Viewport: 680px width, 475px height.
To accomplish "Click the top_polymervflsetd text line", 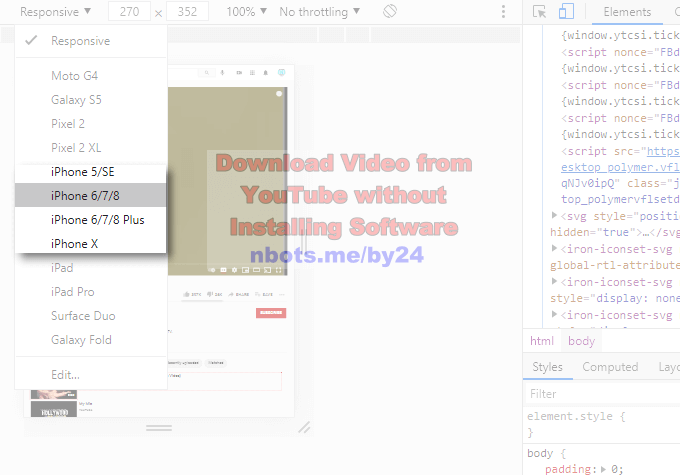I will (620, 200).
